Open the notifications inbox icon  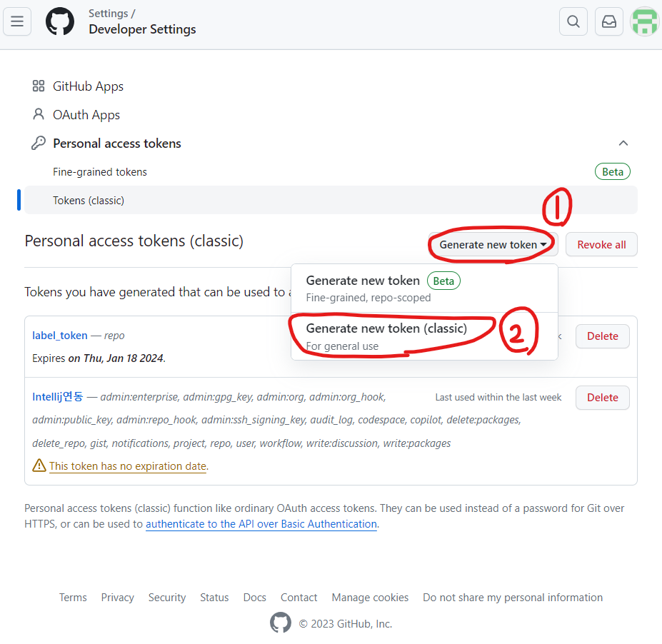(x=609, y=21)
